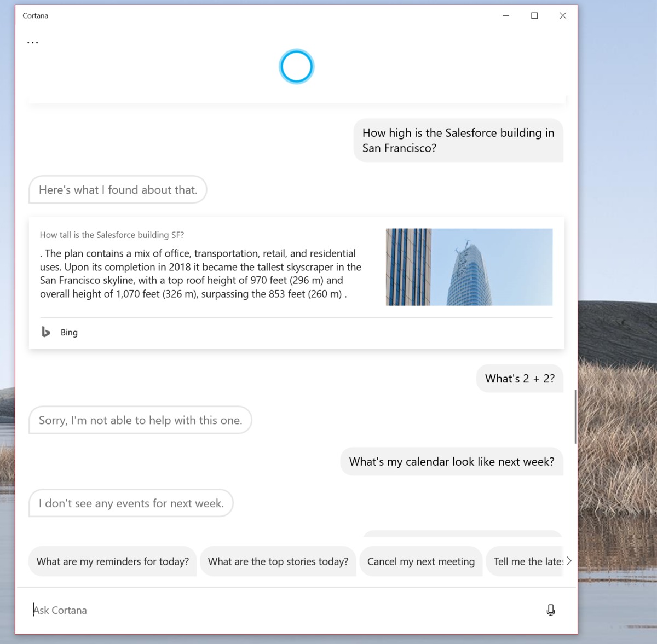Select 'What are my reminders for today?' suggestion

pyautogui.click(x=113, y=561)
